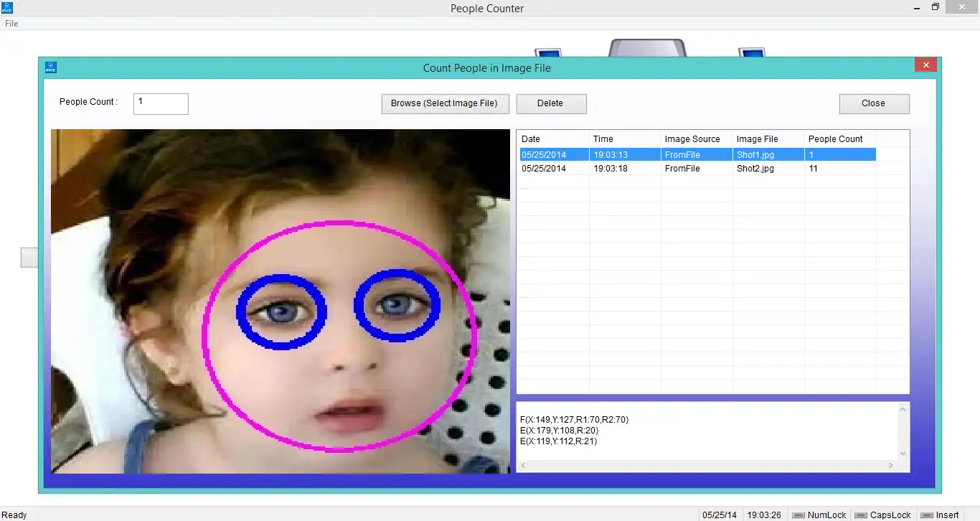
Task: Sort by the Time column header
Action: coord(624,139)
